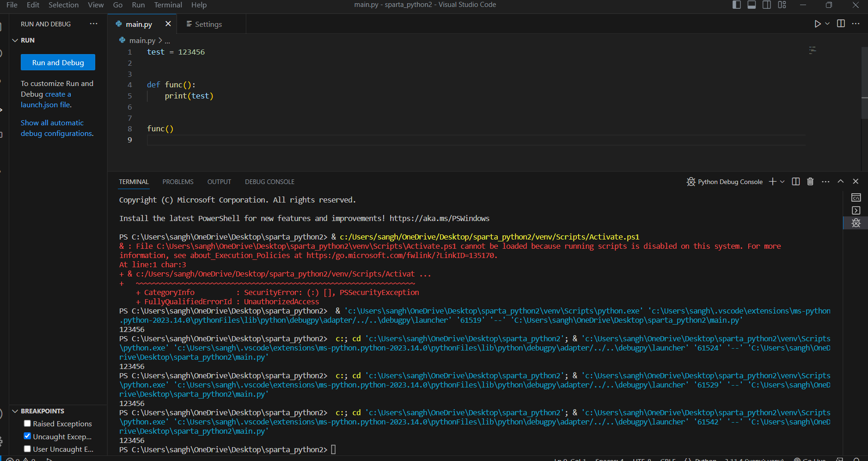Click the blue Run and Debug button
This screenshot has width=868, height=461.
pos(58,62)
